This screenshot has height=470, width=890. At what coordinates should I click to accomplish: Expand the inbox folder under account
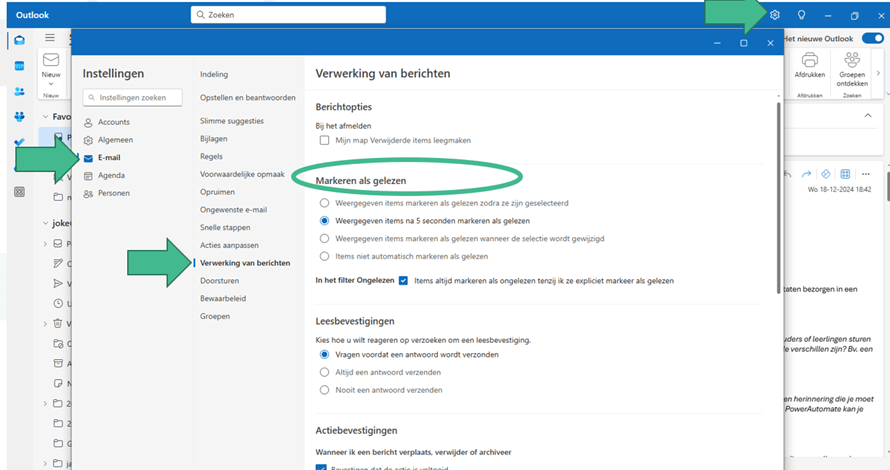click(x=45, y=244)
